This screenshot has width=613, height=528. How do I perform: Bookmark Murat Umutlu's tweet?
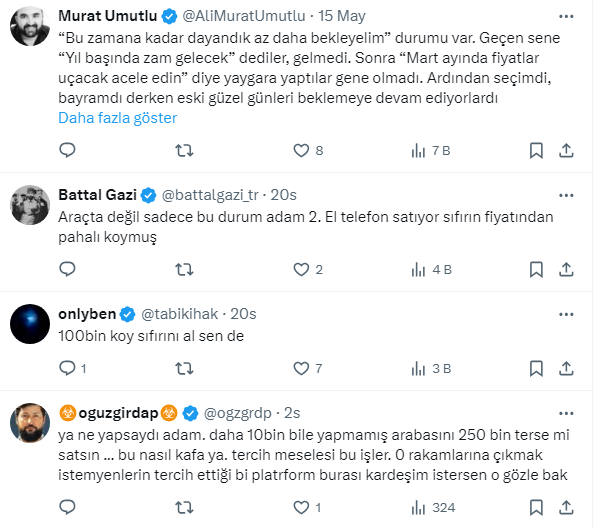(536, 151)
